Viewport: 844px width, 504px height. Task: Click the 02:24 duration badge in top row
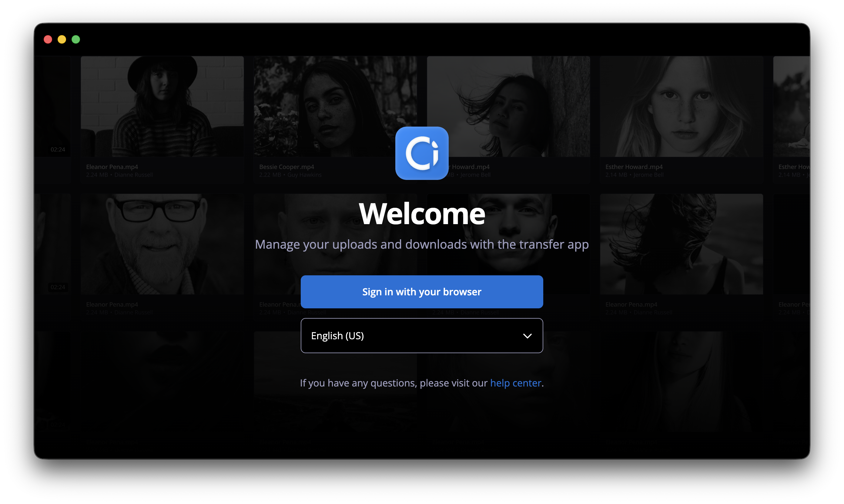pyautogui.click(x=58, y=149)
